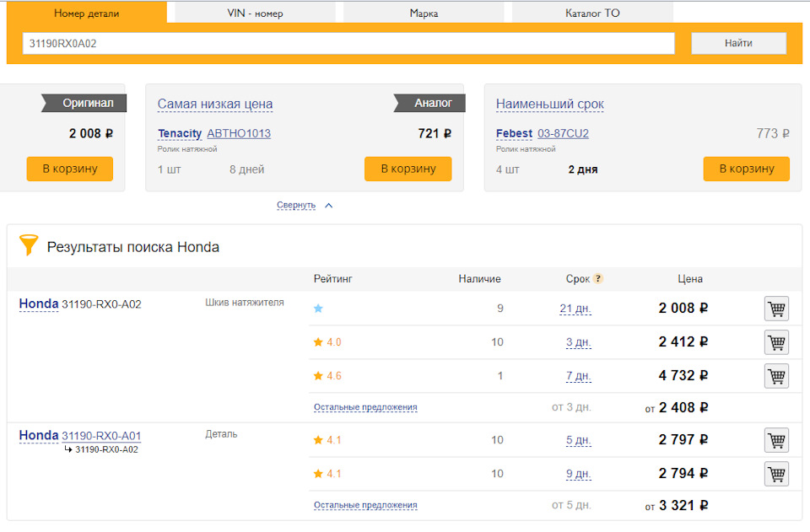Click the Деталь description text

(221, 434)
